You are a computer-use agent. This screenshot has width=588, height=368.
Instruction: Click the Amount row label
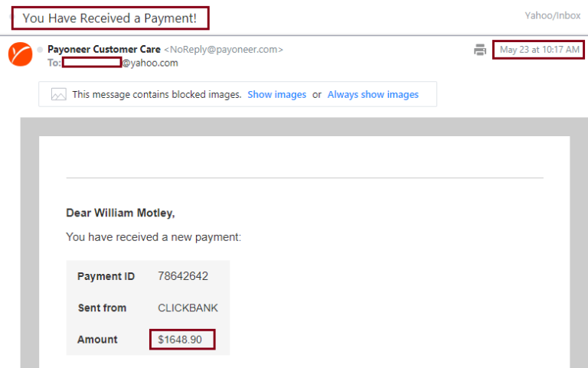click(97, 340)
